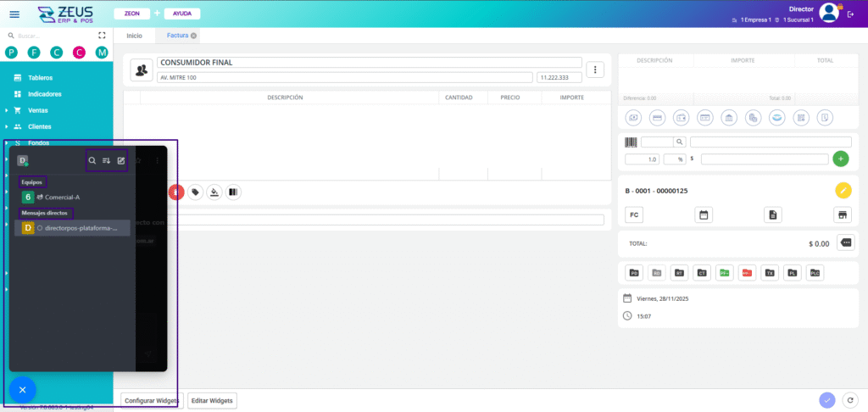Open the Comercial-A team channel
The image size is (868, 412).
tap(62, 197)
